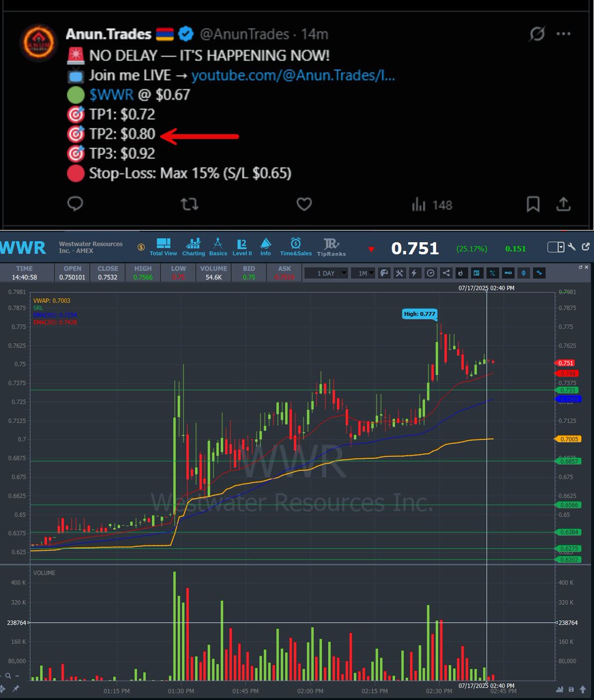Screen dimensions: 594x700
Task: Toggle the horizontal arrows icon
Action: pyautogui.click(x=539, y=273)
